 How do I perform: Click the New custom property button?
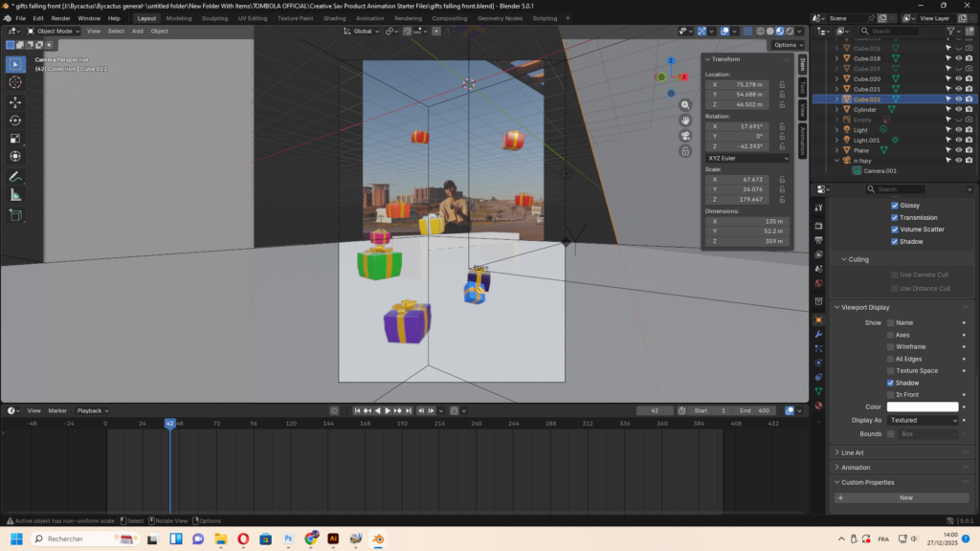[905, 497]
